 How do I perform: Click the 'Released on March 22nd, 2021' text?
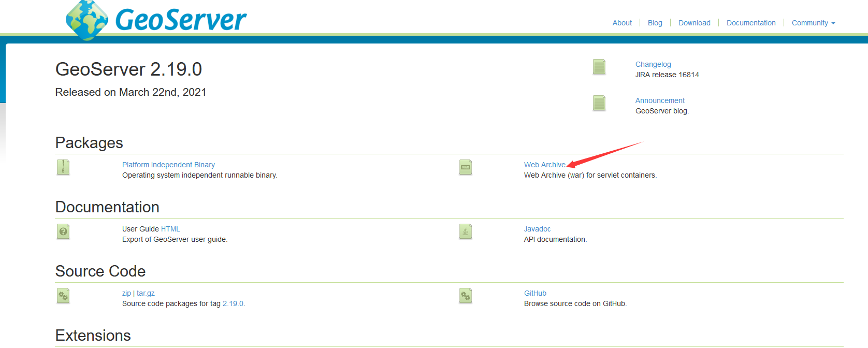coord(131,92)
